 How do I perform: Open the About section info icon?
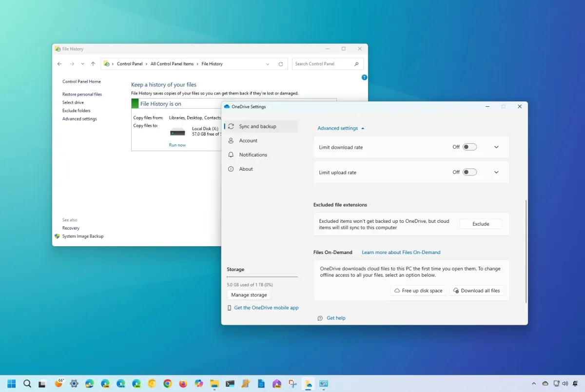231,169
